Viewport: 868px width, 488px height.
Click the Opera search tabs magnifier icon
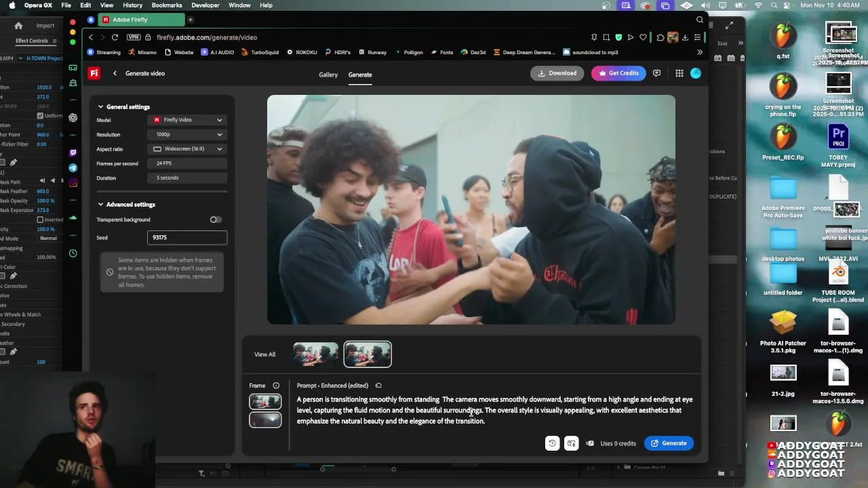point(700,20)
